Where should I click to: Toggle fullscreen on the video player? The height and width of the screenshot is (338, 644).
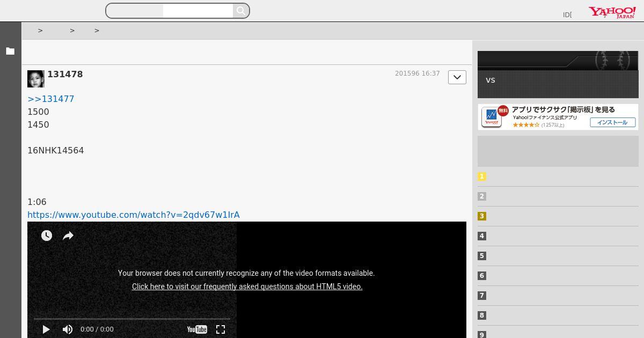click(221, 329)
